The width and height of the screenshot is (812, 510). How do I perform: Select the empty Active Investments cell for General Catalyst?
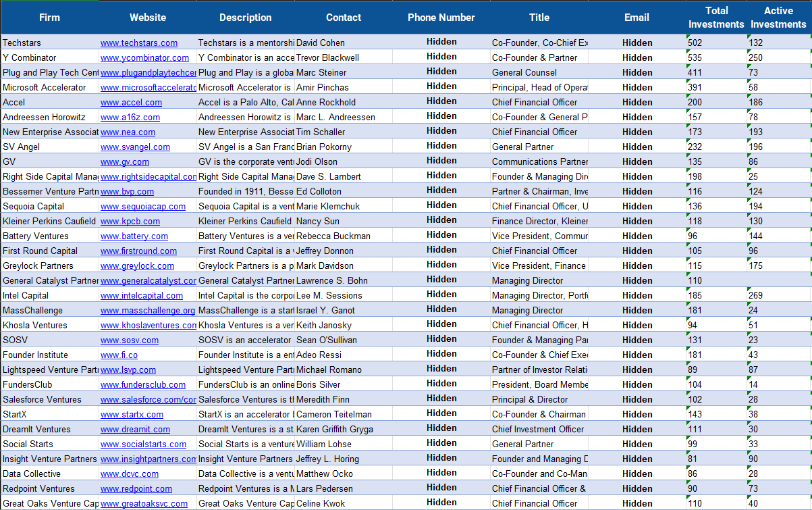(778, 280)
